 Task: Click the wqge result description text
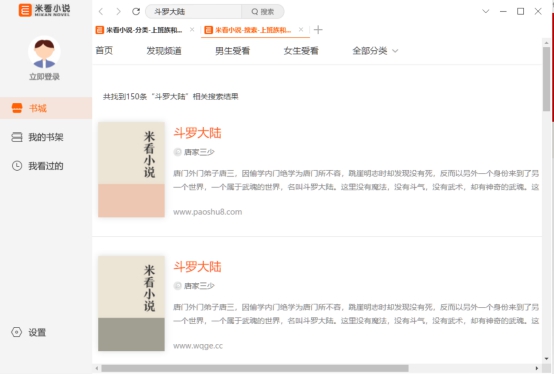click(x=356, y=314)
